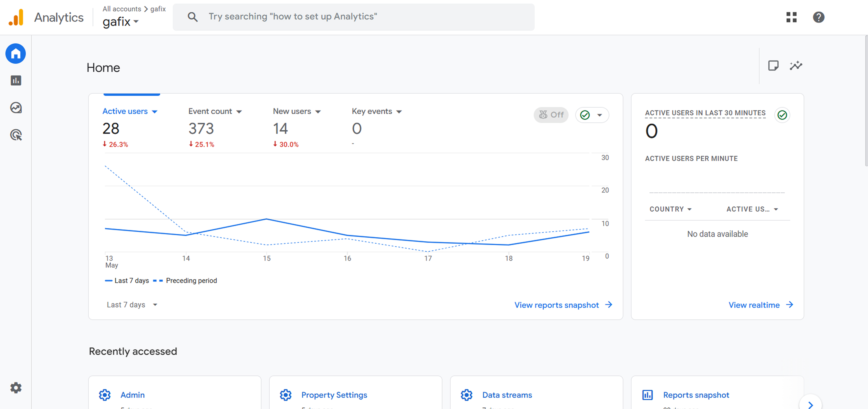Click the Home icon in sidebar

pos(16,54)
